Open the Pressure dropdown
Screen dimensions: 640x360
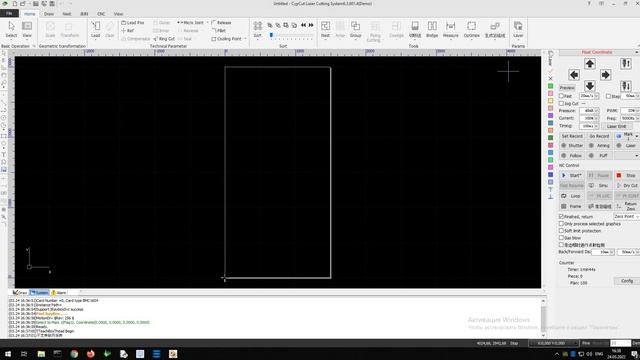click(x=596, y=111)
